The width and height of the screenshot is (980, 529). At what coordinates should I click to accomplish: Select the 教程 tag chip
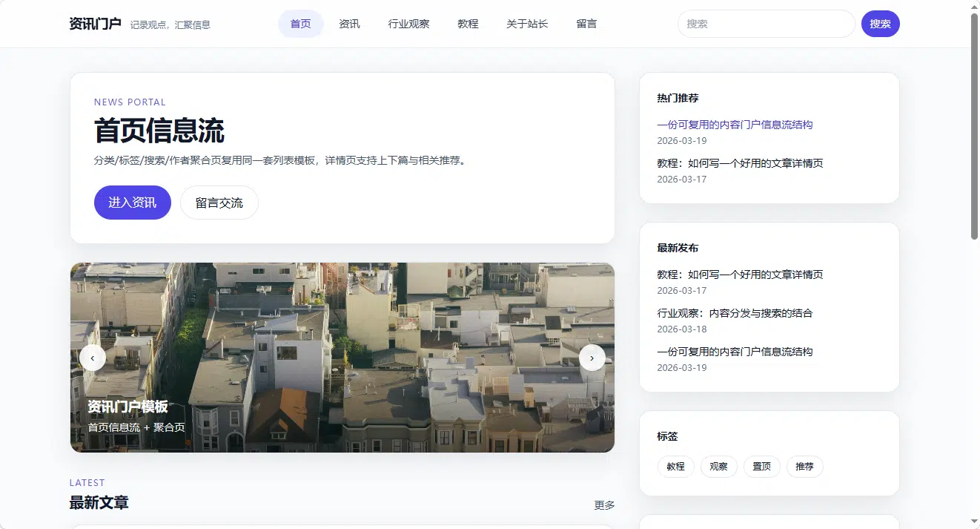click(x=675, y=467)
